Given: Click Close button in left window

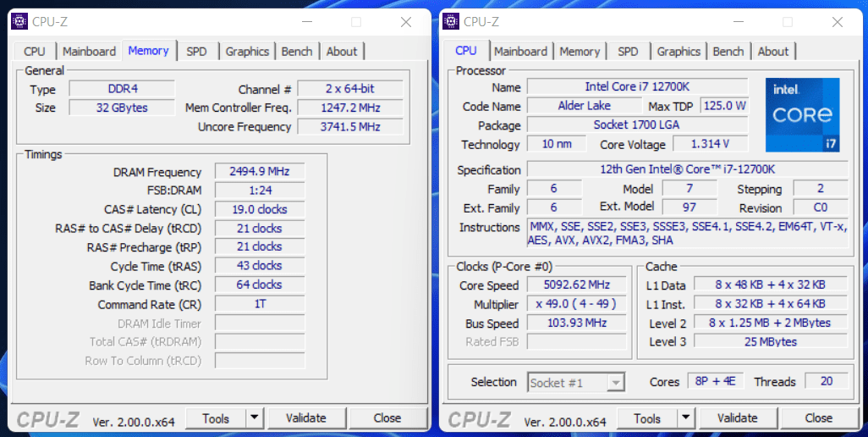Looking at the screenshot, I should [387, 418].
